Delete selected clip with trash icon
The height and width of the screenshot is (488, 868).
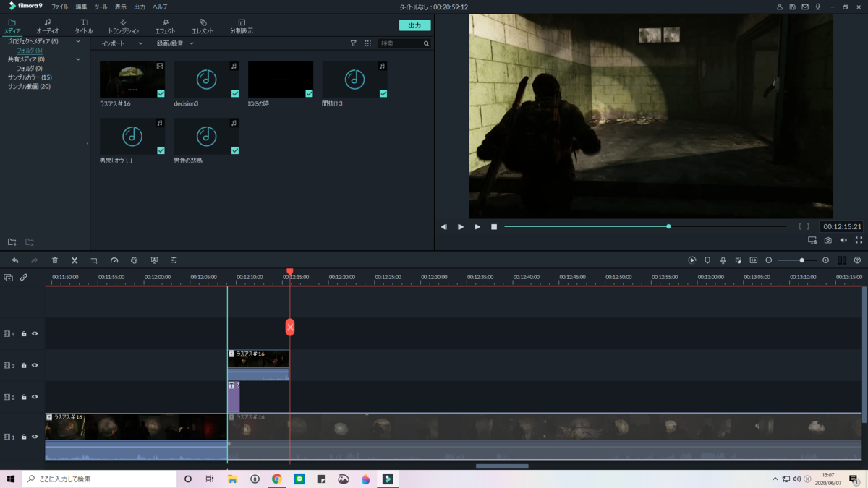[55, 260]
